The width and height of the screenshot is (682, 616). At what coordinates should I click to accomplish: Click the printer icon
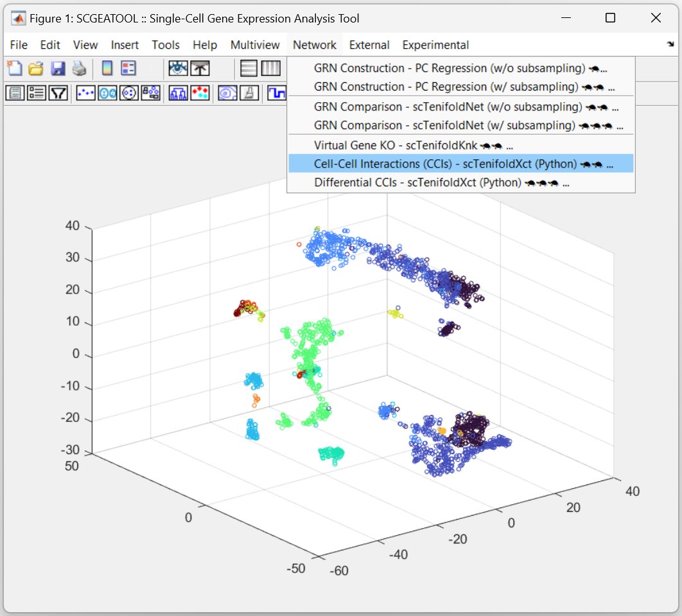pos(79,68)
